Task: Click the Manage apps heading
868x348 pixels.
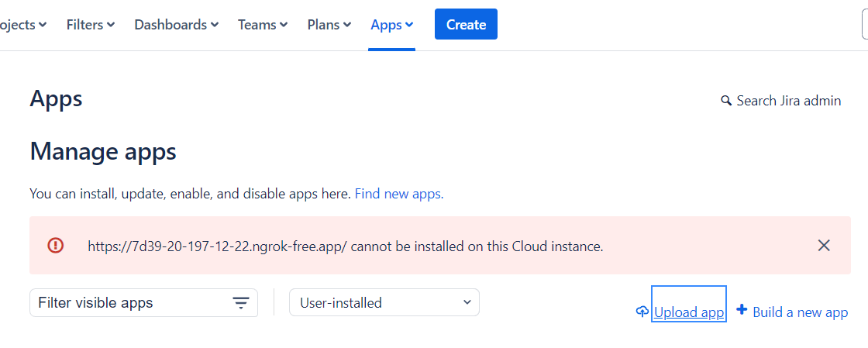Action: pos(103,152)
